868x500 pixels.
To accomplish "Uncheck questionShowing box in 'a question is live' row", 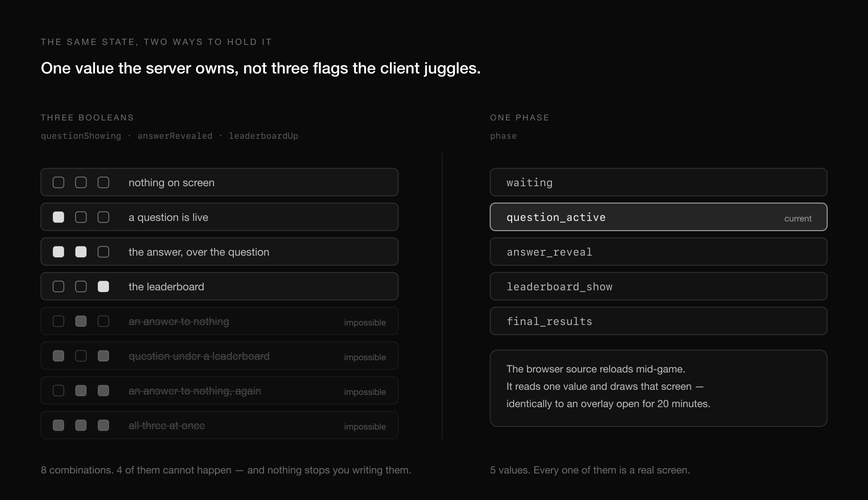I will [59, 217].
